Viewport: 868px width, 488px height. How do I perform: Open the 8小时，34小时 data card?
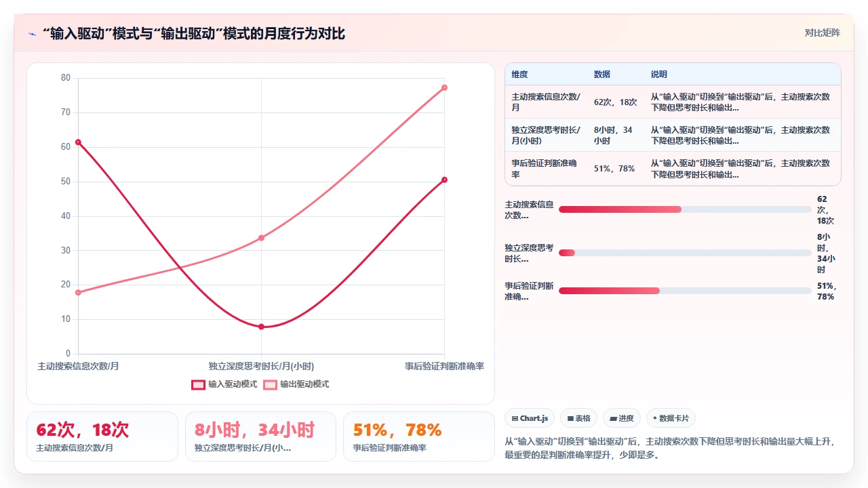[x=260, y=436]
